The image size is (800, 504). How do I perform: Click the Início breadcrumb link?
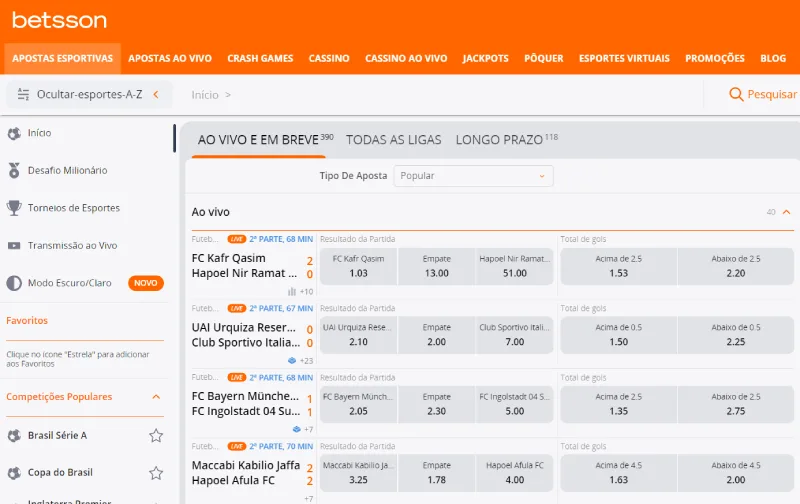[205, 95]
